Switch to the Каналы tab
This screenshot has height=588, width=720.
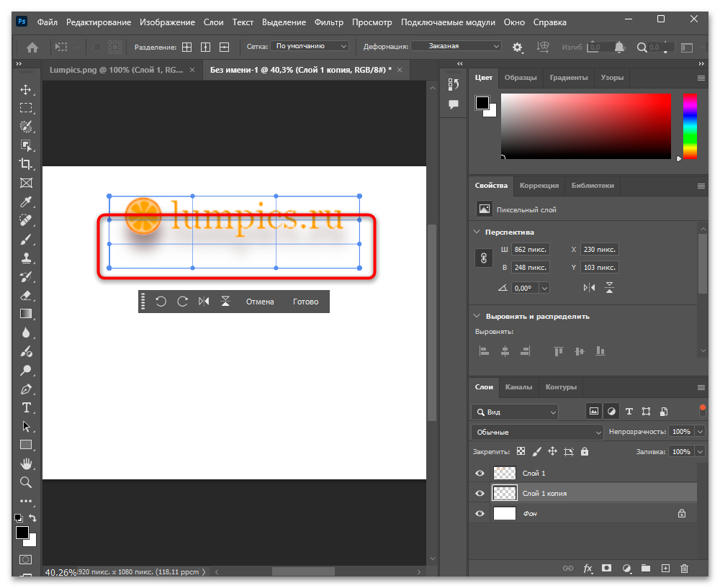pyautogui.click(x=518, y=387)
